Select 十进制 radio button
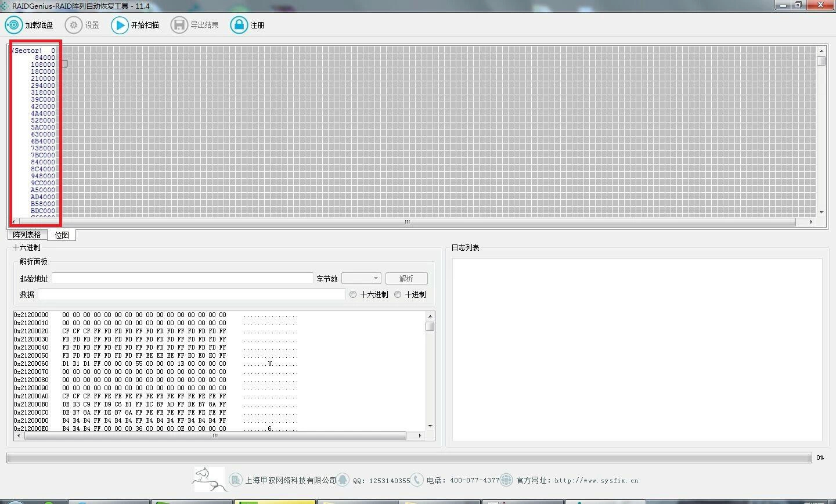 (398, 294)
